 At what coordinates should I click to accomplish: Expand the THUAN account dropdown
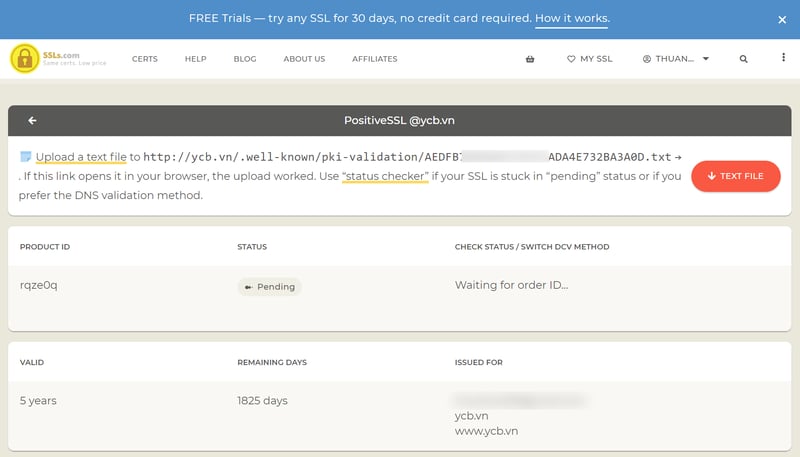point(706,59)
